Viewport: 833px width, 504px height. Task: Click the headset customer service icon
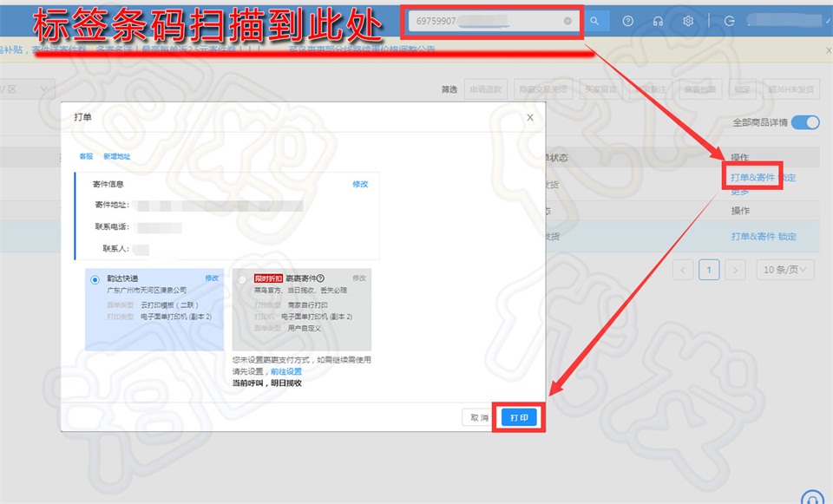pyautogui.click(x=658, y=21)
